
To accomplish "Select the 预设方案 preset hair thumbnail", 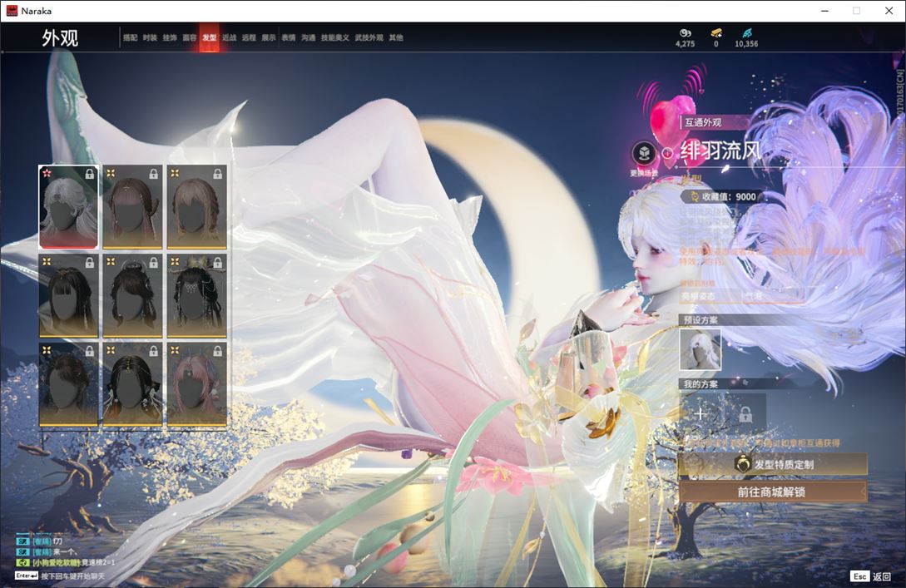I will (701, 349).
